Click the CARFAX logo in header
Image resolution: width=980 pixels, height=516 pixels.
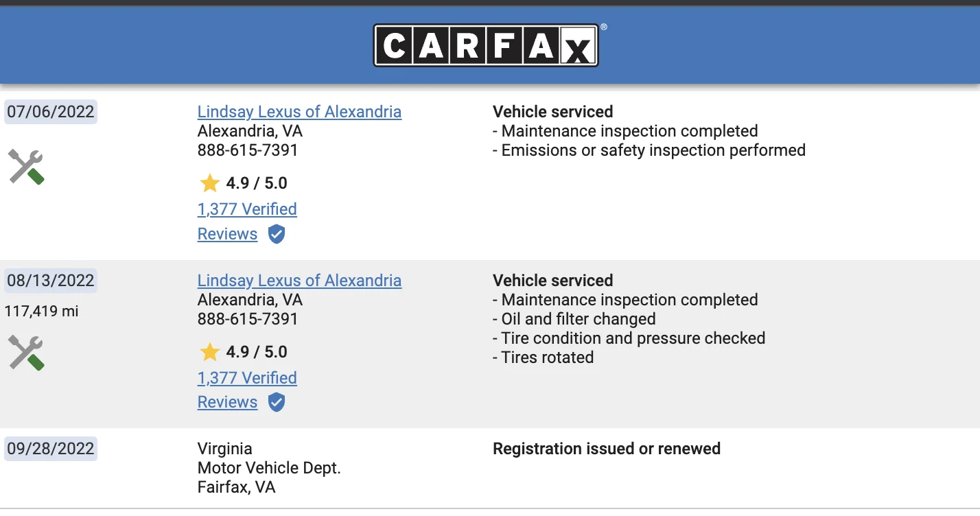pyautogui.click(x=486, y=45)
